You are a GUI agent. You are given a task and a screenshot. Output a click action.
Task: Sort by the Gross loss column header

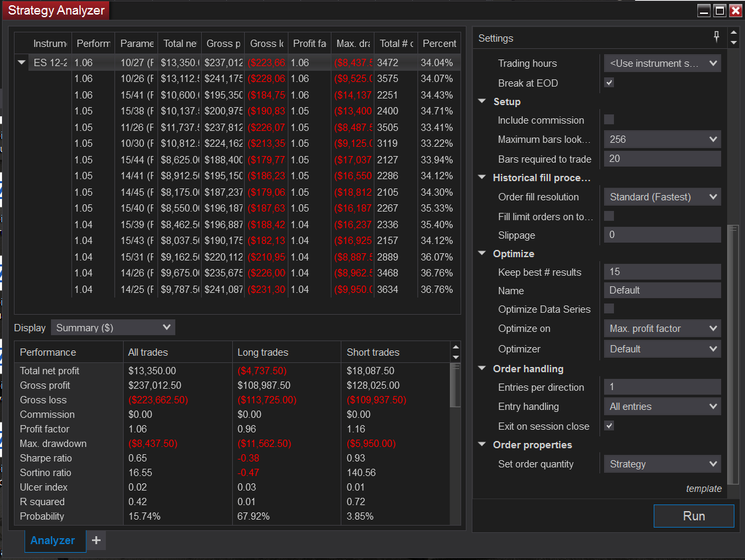click(x=267, y=43)
